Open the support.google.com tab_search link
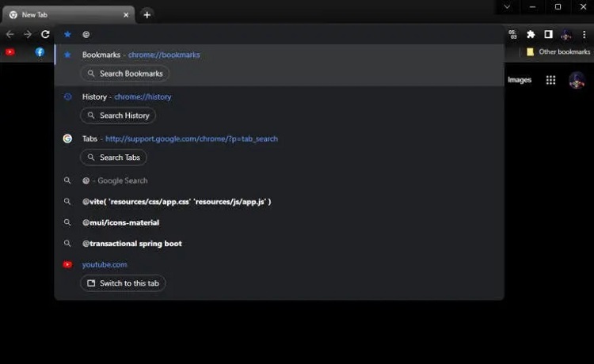594x364 pixels. tap(192, 138)
